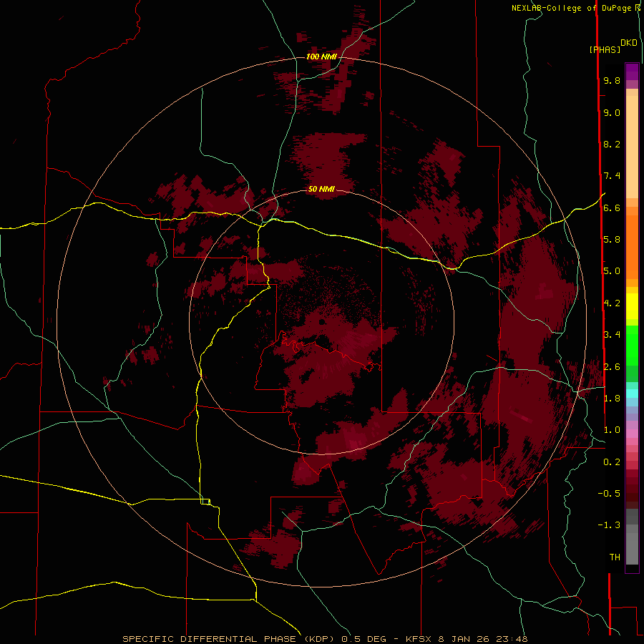Click the [PHAS] units label
Screen dimensions: 644x644
coord(605,50)
